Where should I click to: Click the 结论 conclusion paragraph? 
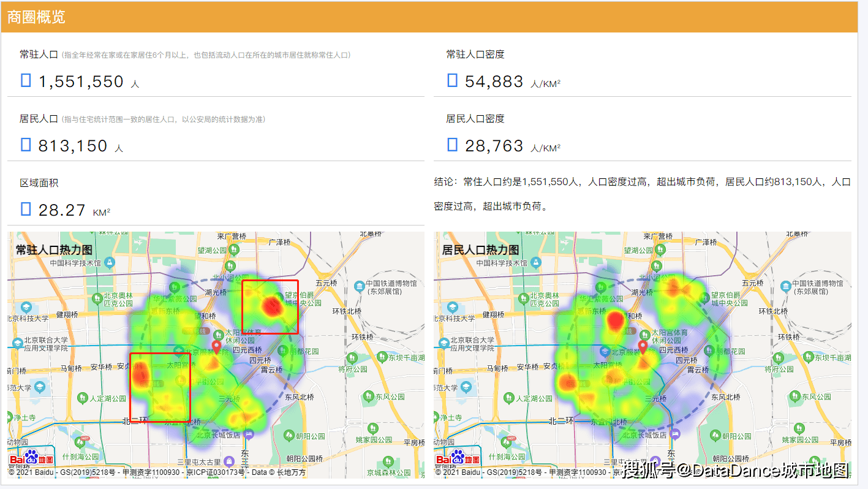[643, 194]
